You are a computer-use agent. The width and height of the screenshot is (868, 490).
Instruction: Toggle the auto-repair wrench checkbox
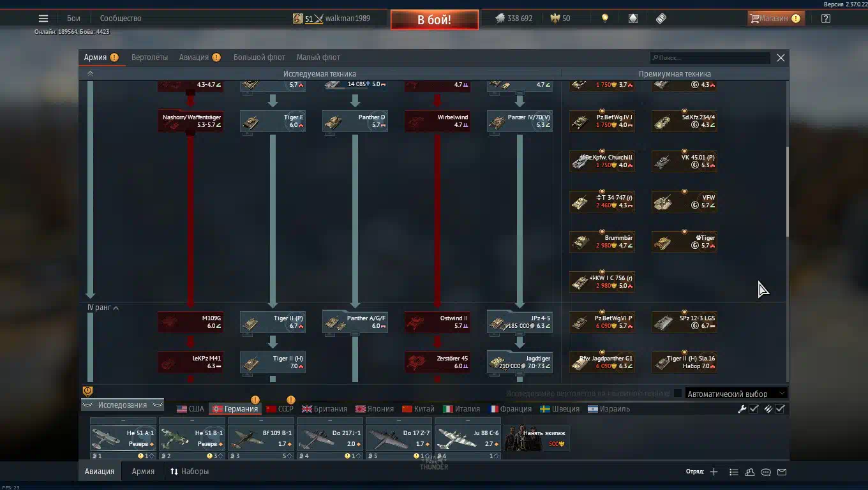(x=753, y=409)
